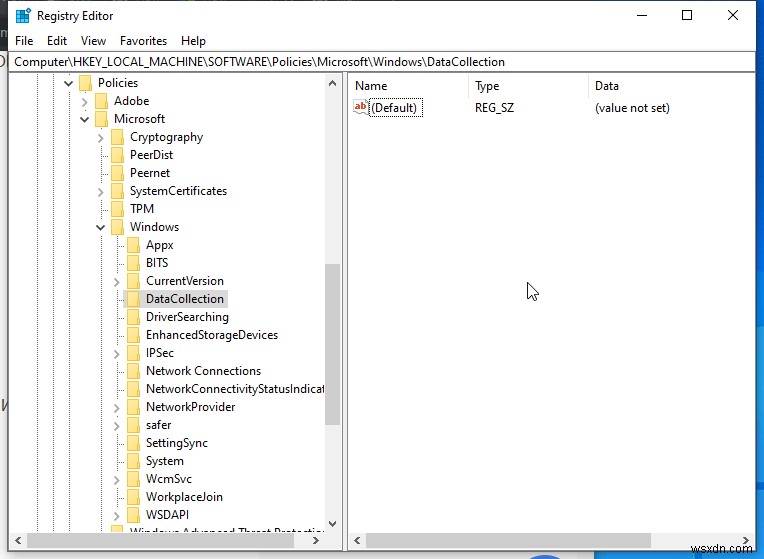Click the tree pane scroll down arrow
This screenshot has width=764, height=559.
[332, 524]
